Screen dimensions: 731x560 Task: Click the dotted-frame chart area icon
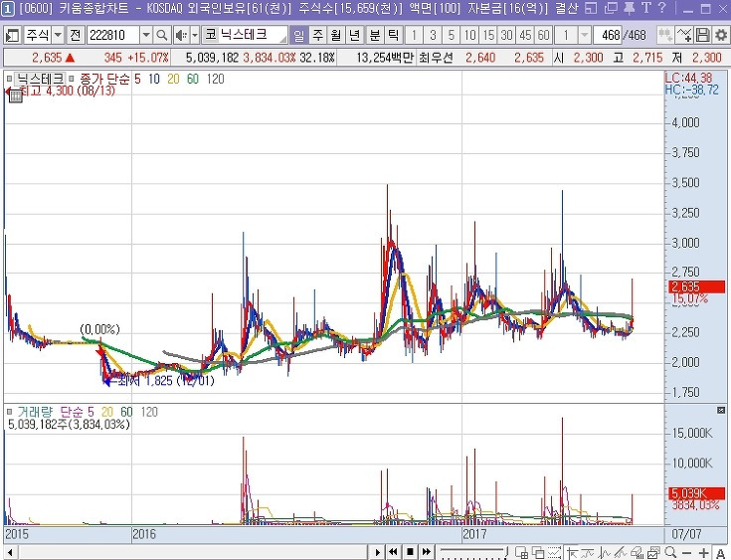click(554, 553)
